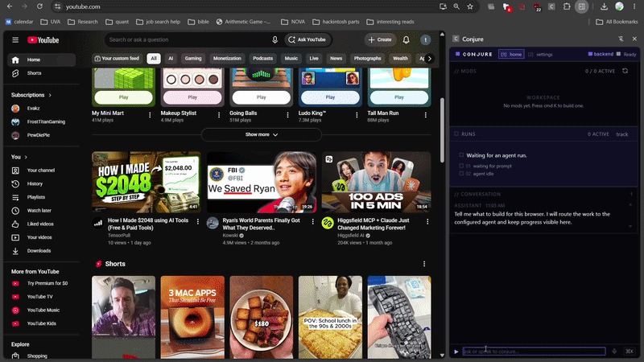The image size is (644, 362).
Task: Open History from the sidebar
Action: click(41, 184)
